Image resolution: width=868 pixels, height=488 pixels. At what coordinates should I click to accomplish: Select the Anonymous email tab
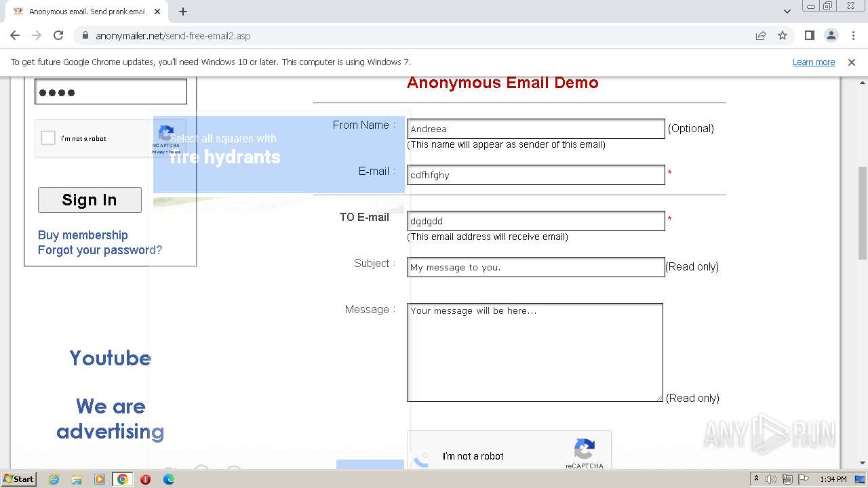coord(87,12)
